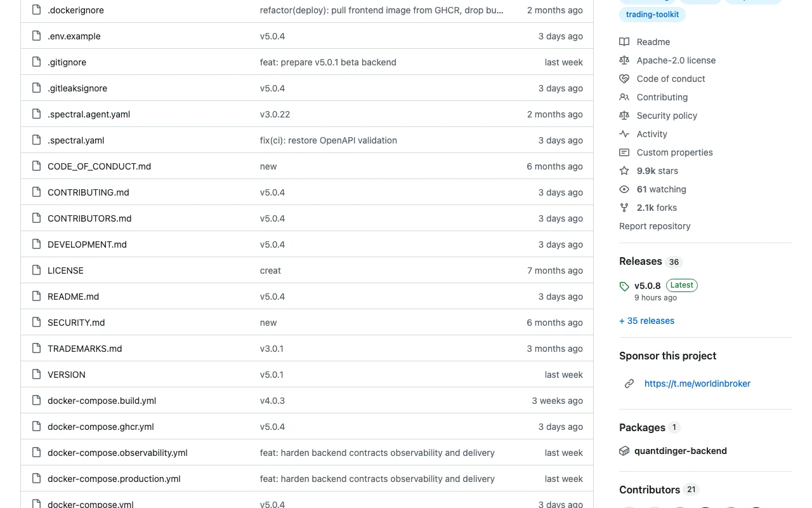The width and height of the screenshot is (812, 508).
Task: View the 9.9k stars link
Action: point(657,171)
